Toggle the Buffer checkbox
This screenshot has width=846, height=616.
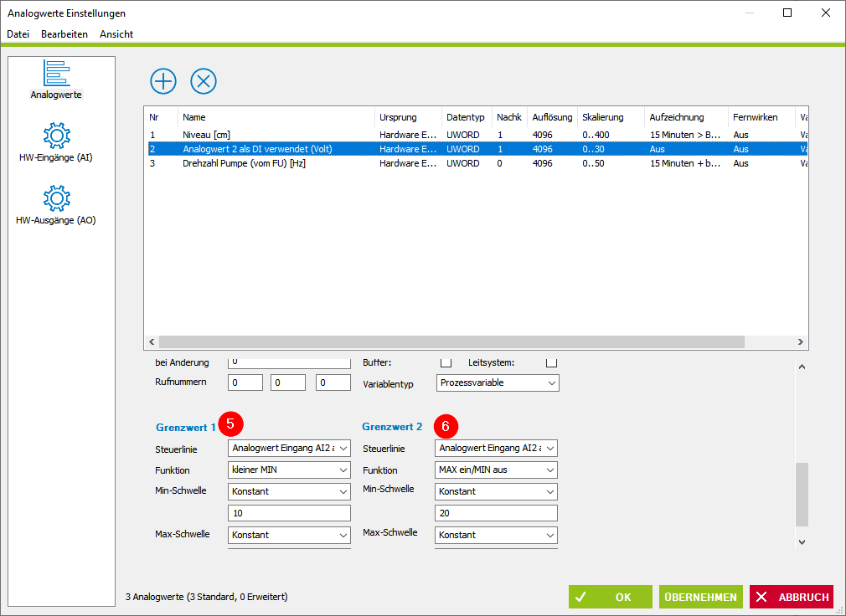click(x=446, y=362)
